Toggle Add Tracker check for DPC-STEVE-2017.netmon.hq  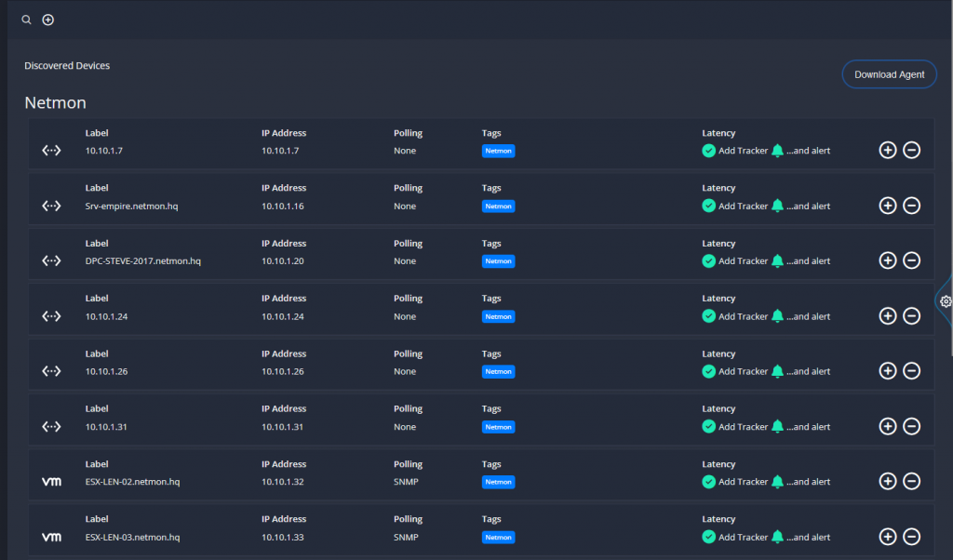[708, 261]
